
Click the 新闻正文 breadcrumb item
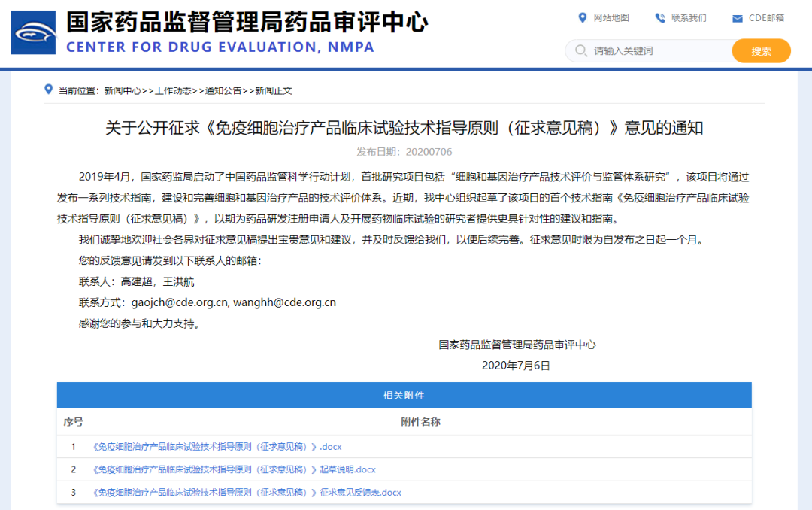pos(274,91)
